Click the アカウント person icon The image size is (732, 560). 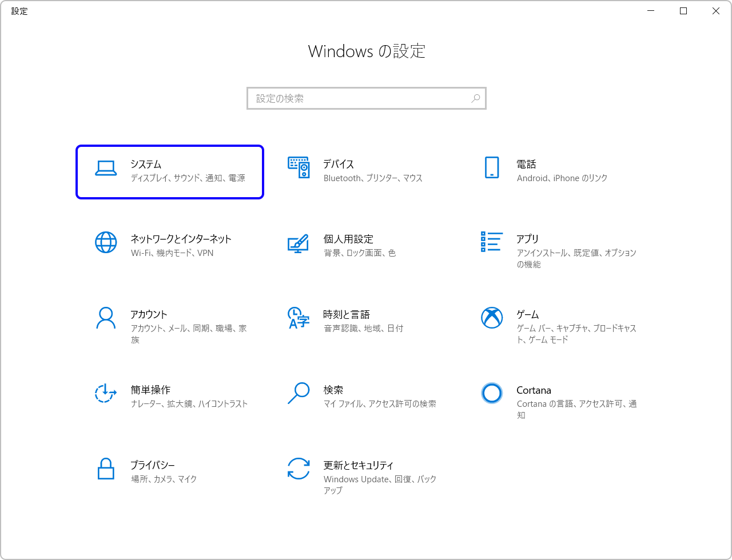click(x=106, y=318)
